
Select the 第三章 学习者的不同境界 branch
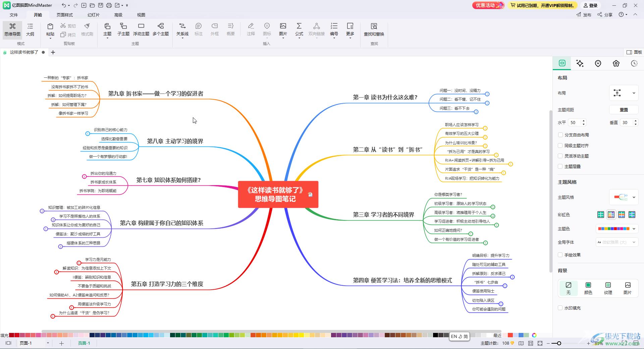[383, 215]
